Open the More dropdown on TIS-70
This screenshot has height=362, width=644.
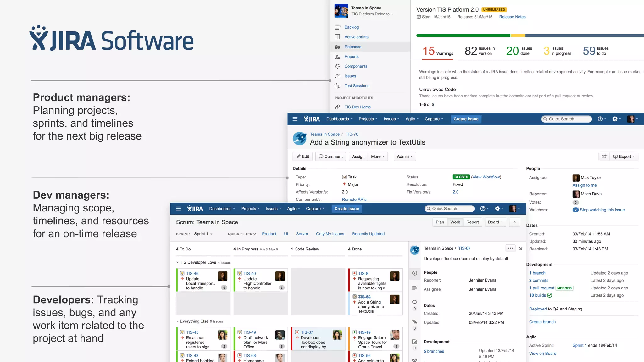pyautogui.click(x=378, y=156)
